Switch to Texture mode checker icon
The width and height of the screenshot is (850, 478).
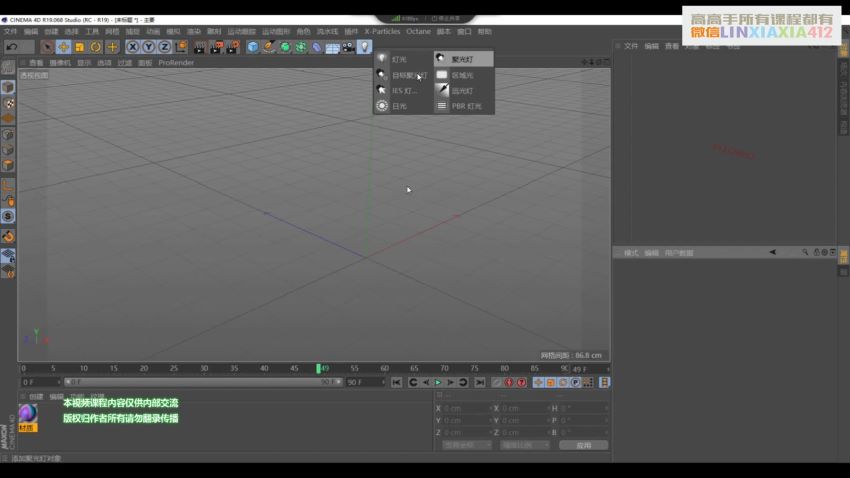tap(8, 103)
